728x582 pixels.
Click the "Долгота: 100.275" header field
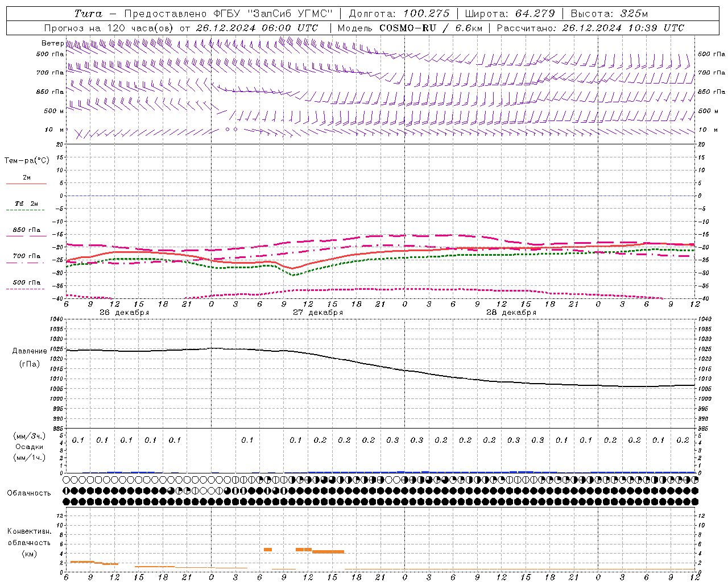click(x=399, y=14)
